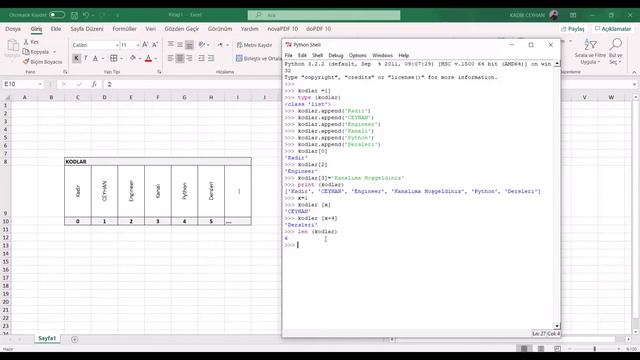The width and height of the screenshot is (640, 360).
Task: Open the Yazı Tipi dialog launcher
Action: point(159,72)
